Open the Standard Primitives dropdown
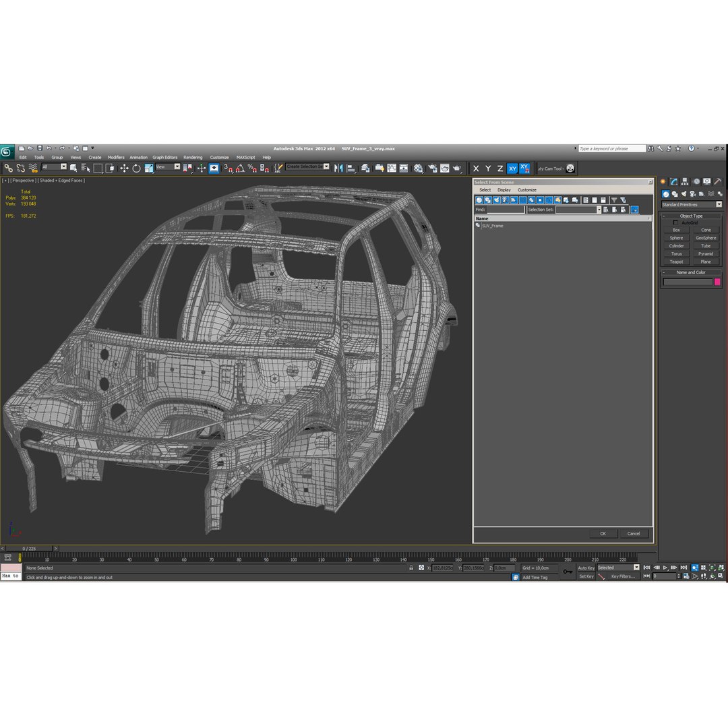 pyautogui.click(x=692, y=205)
